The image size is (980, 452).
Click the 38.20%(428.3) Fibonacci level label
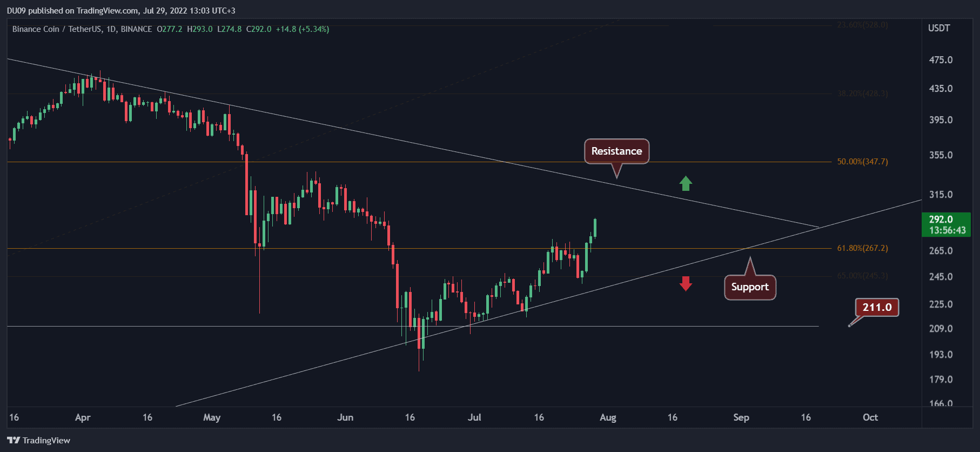[x=863, y=94]
